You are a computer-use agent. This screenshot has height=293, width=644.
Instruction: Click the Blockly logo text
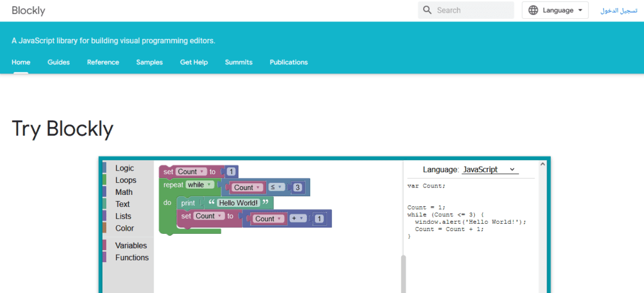(28, 10)
